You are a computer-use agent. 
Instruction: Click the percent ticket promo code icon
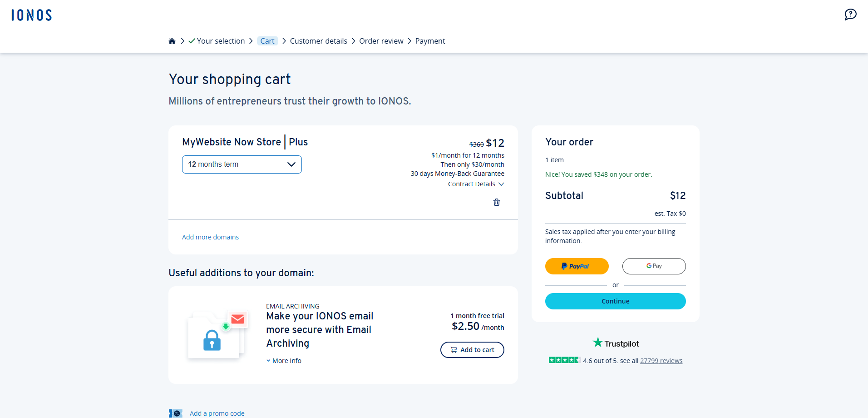click(176, 413)
